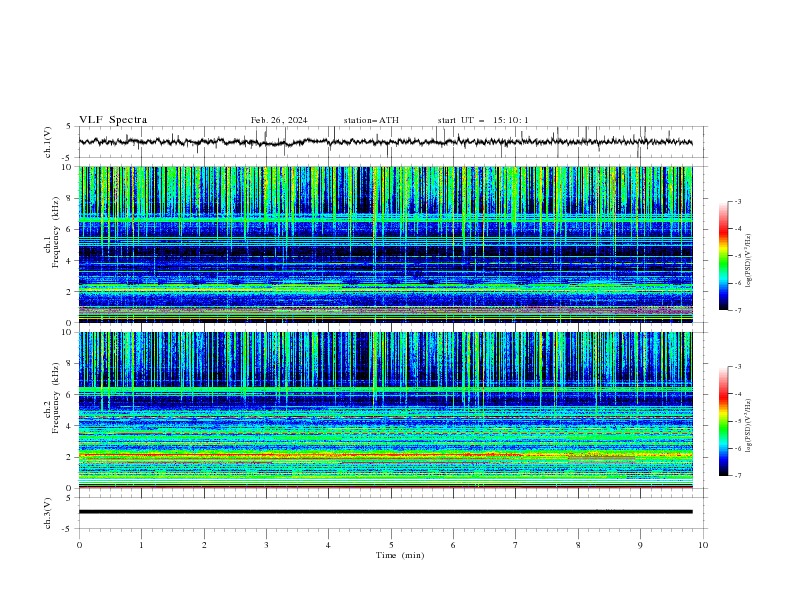Click the ch.3(V) waveform axis label
The image size is (792, 612).
[48, 513]
